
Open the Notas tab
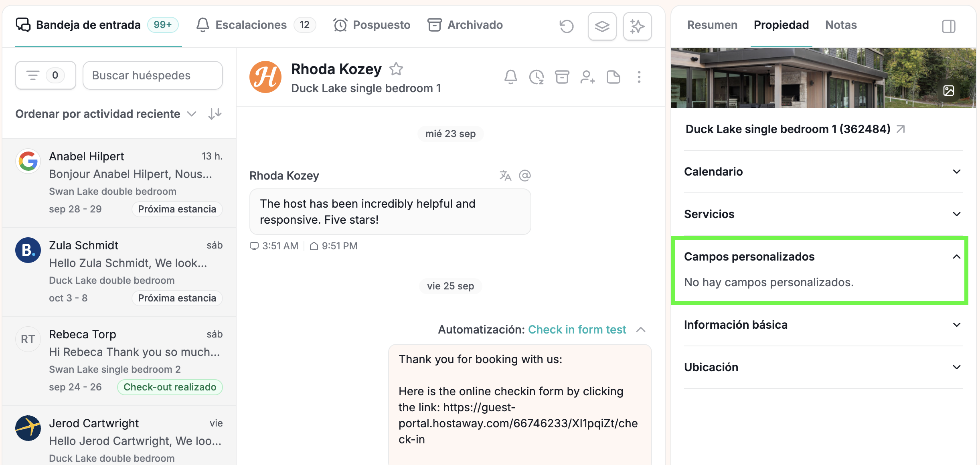point(841,25)
